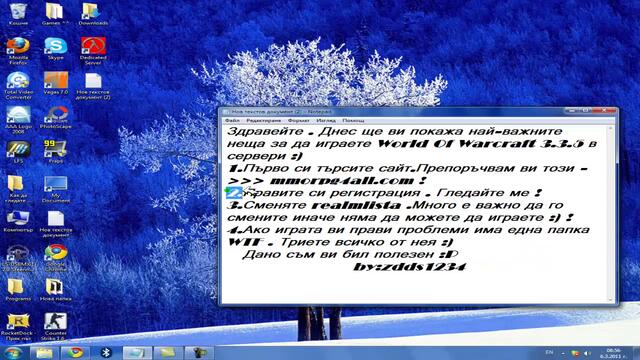Click the 'World Of Warcraft 3.3.5' text

(481, 144)
